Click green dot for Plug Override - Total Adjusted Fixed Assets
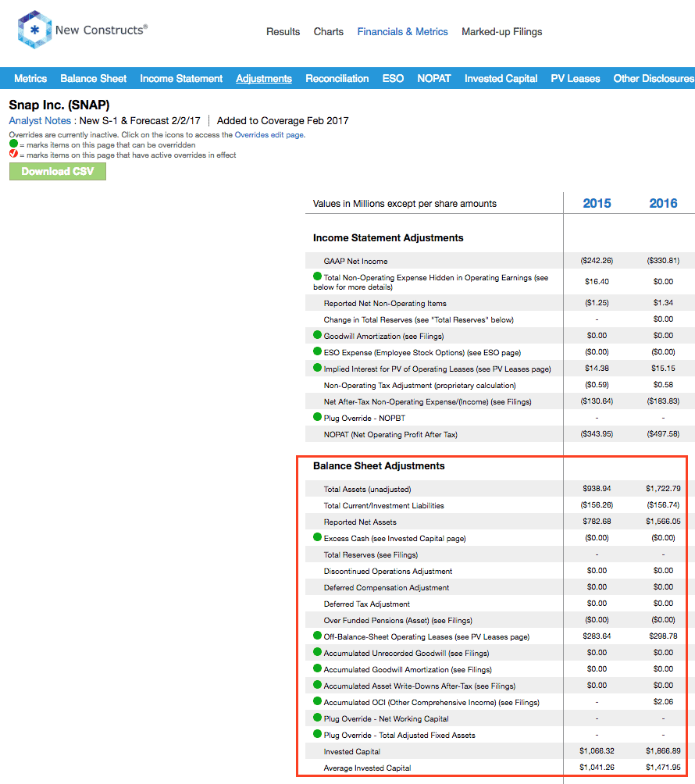The image size is (695, 784). click(x=317, y=735)
